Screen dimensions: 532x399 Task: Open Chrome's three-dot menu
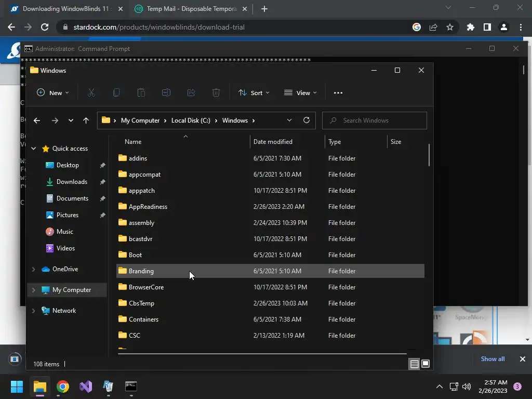(521, 27)
